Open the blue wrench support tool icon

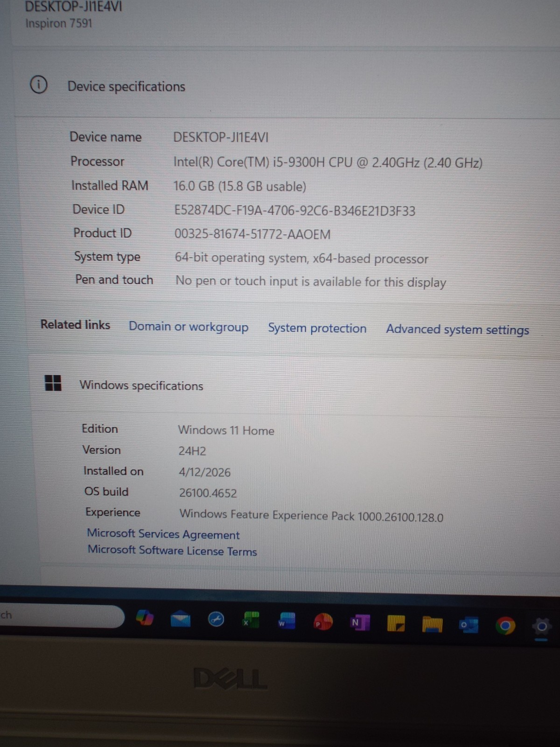click(x=216, y=620)
